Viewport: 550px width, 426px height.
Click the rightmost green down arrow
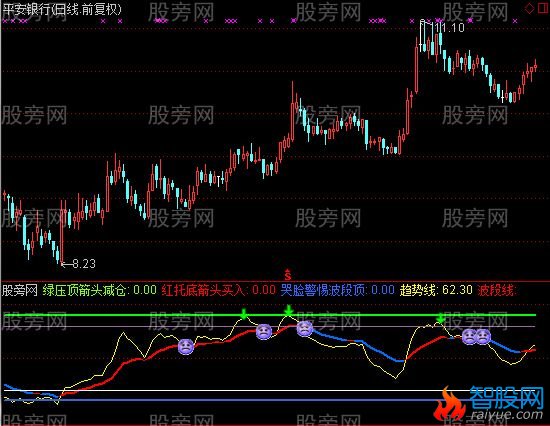(x=441, y=318)
